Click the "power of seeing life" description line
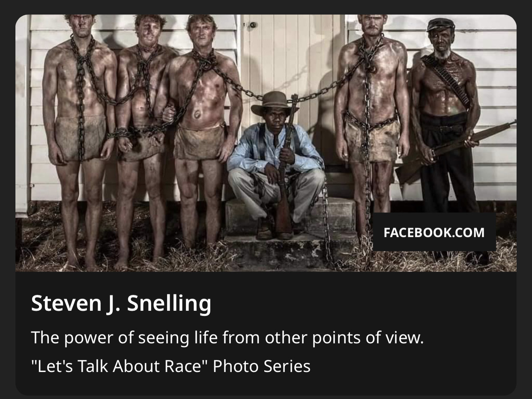This screenshot has width=532, height=399. (227, 338)
